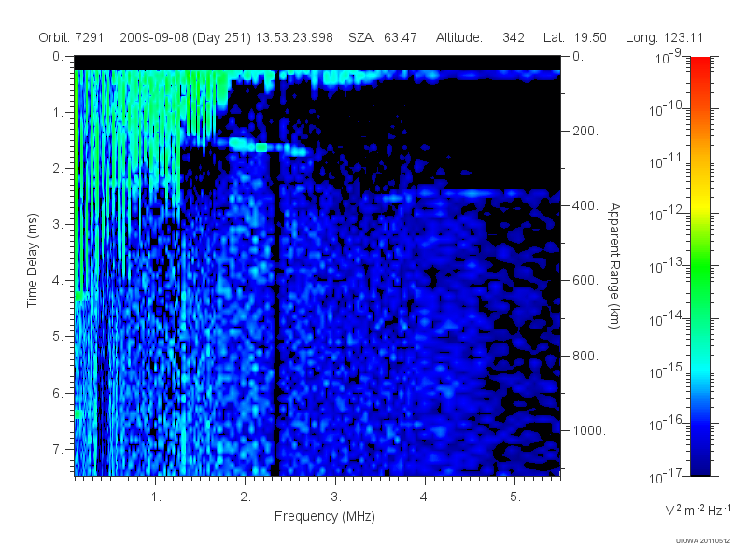Viewport: 747px width, 560px height.
Task: Click time delay tick label '3.'
Action: point(58,224)
